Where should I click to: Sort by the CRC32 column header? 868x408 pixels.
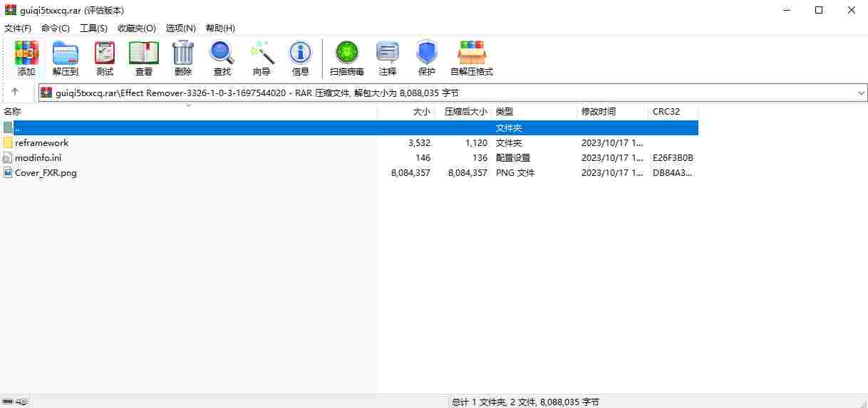[x=673, y=112]
